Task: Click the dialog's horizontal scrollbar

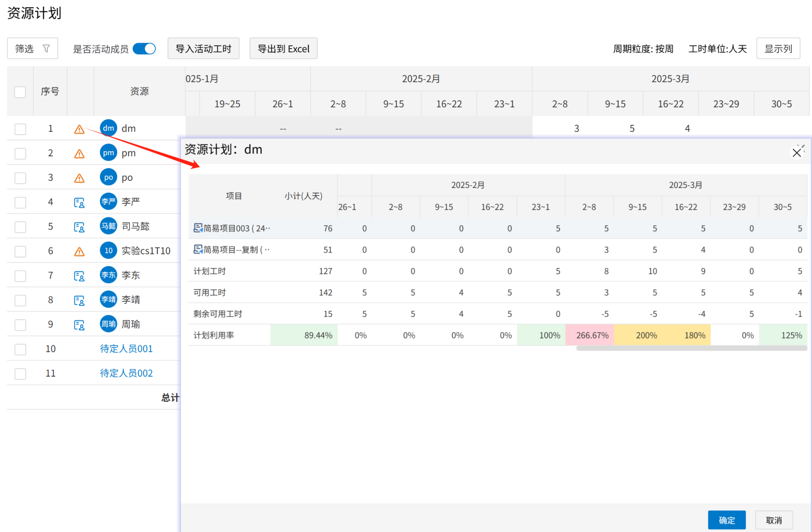Action: [x=691, y=348]
